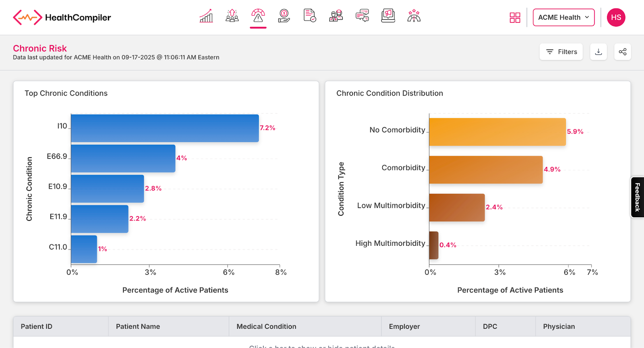Open the HS user avatar menu

click(x=616, y=18)
